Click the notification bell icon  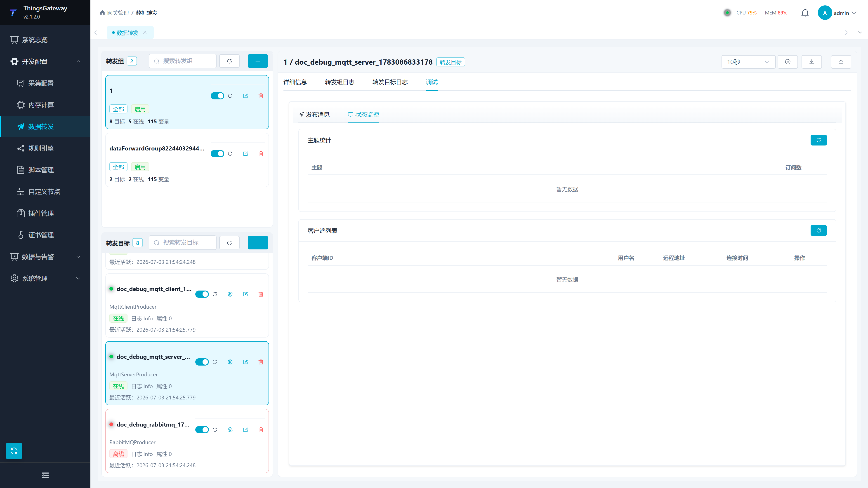click(805, 13)
